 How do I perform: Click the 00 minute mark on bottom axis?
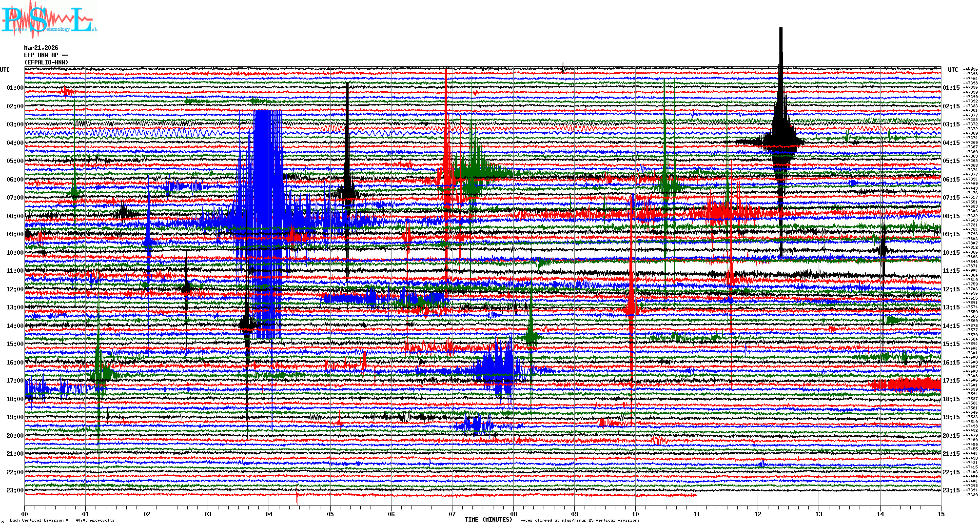24,514
